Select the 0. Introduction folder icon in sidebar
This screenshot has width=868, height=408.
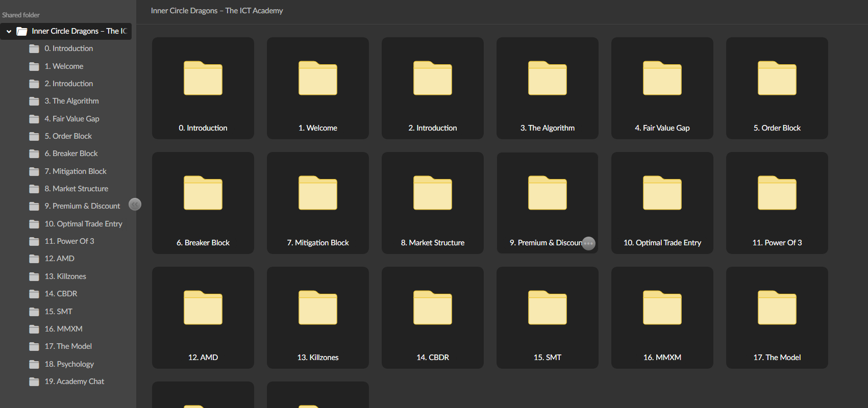click(34, 49)
